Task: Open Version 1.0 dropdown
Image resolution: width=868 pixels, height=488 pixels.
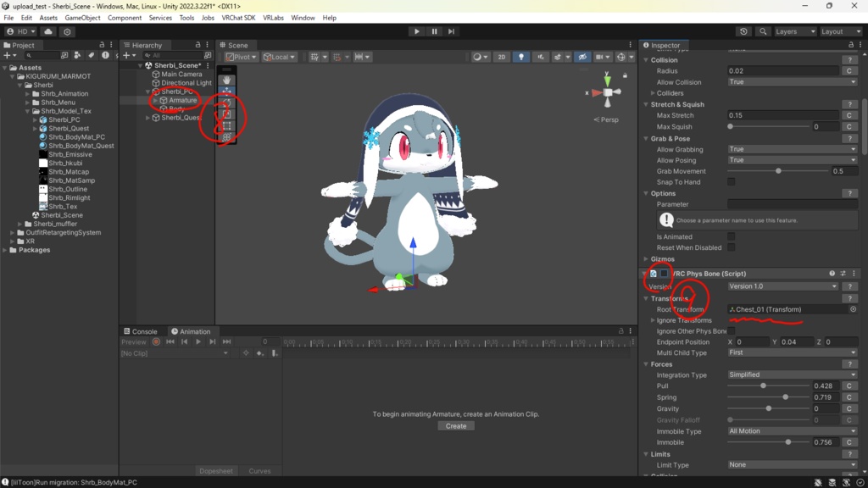Action: click(x=782, y=286)
